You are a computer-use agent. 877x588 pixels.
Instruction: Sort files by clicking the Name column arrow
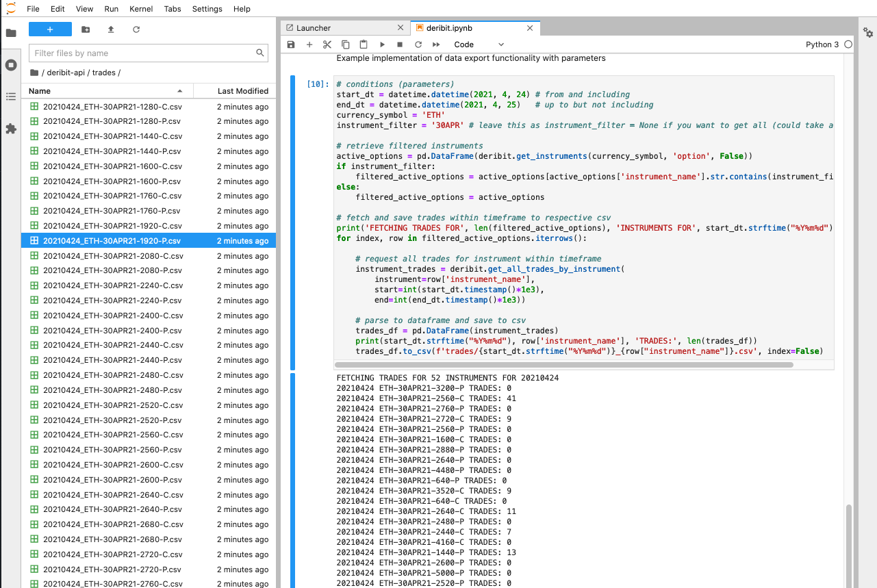point(180,90)
